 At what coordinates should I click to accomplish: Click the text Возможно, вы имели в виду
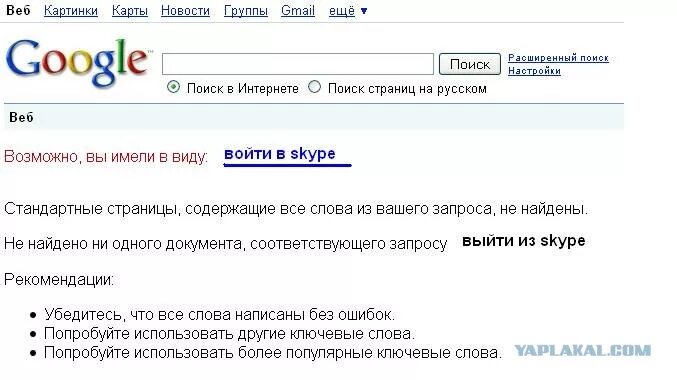(x=106, y=156)
